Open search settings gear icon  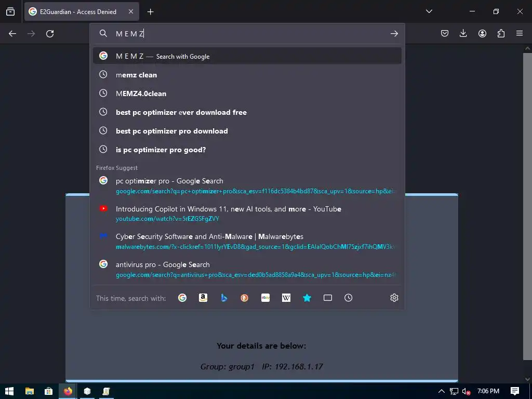(x=394, y=298)
